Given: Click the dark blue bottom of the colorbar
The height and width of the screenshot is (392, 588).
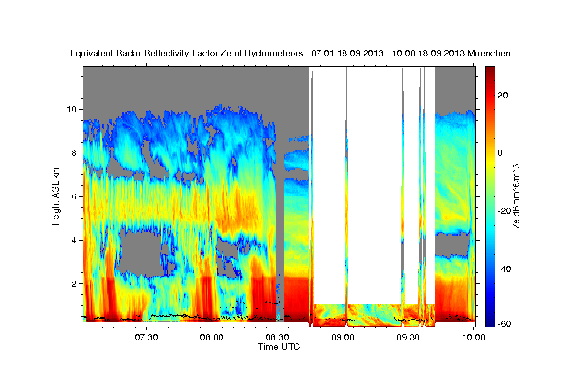Looking at the screenshot, I should coord(490,321).
